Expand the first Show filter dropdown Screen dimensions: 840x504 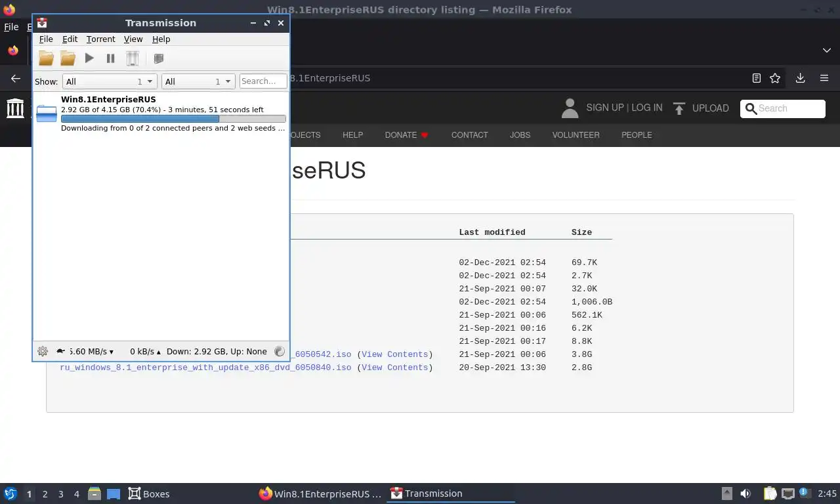click(x=110, y=81)
